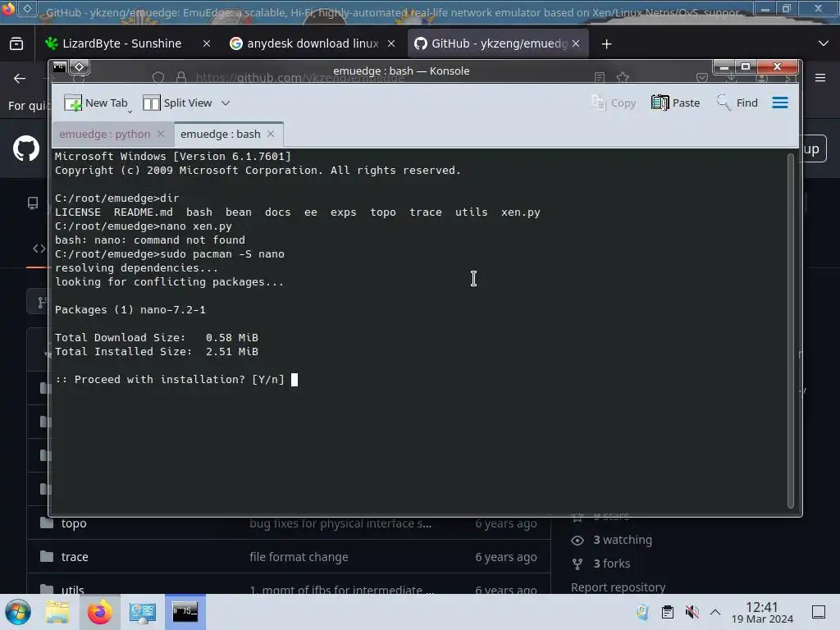
Task: Click the Konsole pin-on-all-desktops icon
Action: pos(80,67)
